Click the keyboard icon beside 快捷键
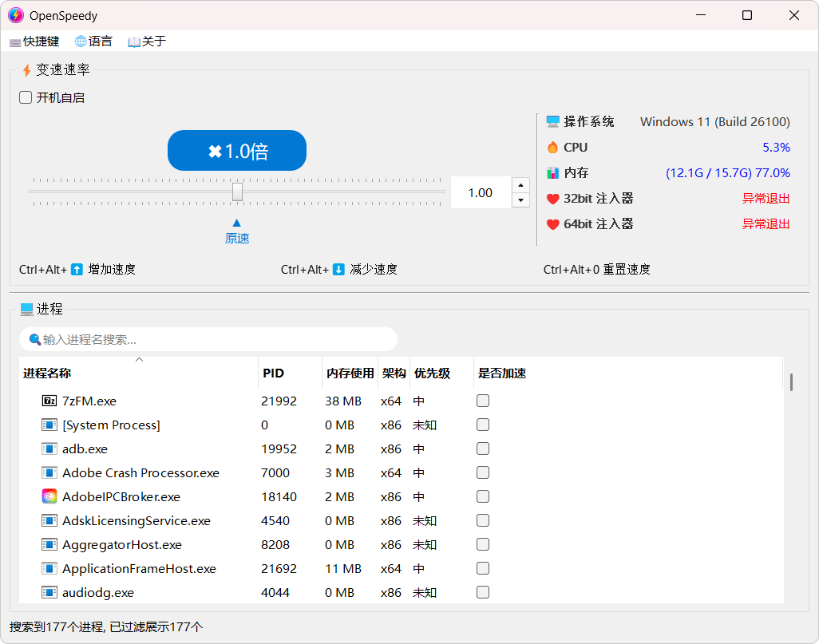Screen dimensions: 819x644 coord(15,42)
